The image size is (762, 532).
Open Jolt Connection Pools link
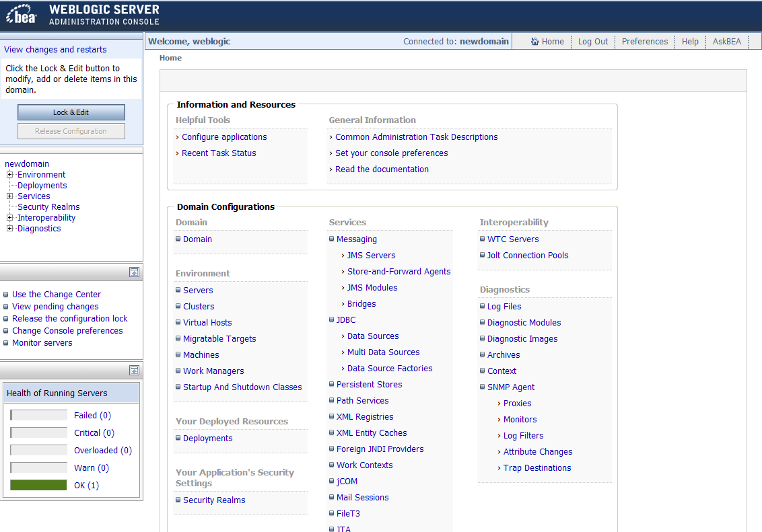(x=528, y=256)
